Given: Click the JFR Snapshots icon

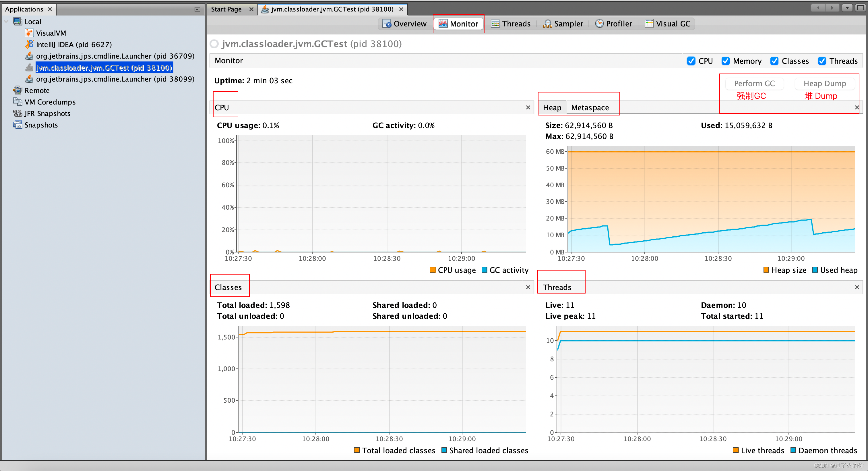Looking at the screenshot, I should [18, 113].
